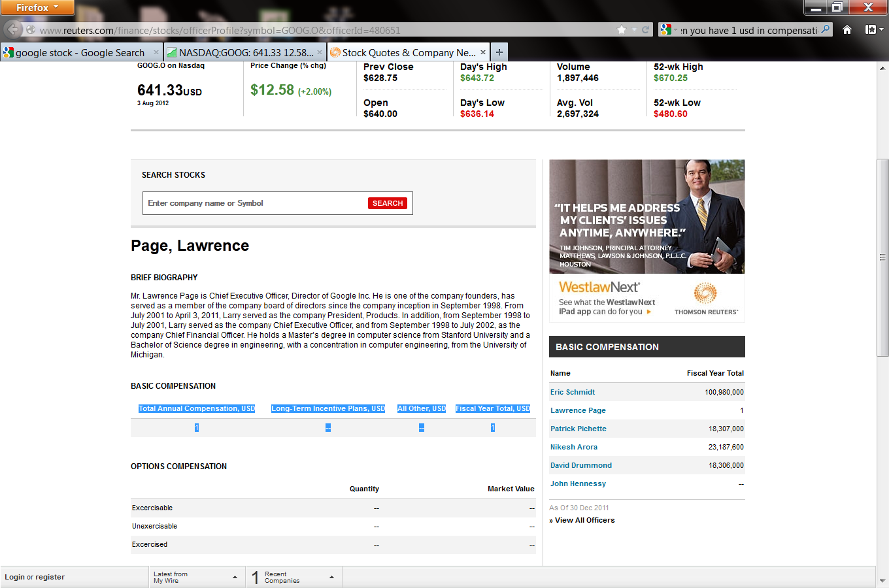
Task: Click the company name or symbol field
Action: tap(255, 203)
